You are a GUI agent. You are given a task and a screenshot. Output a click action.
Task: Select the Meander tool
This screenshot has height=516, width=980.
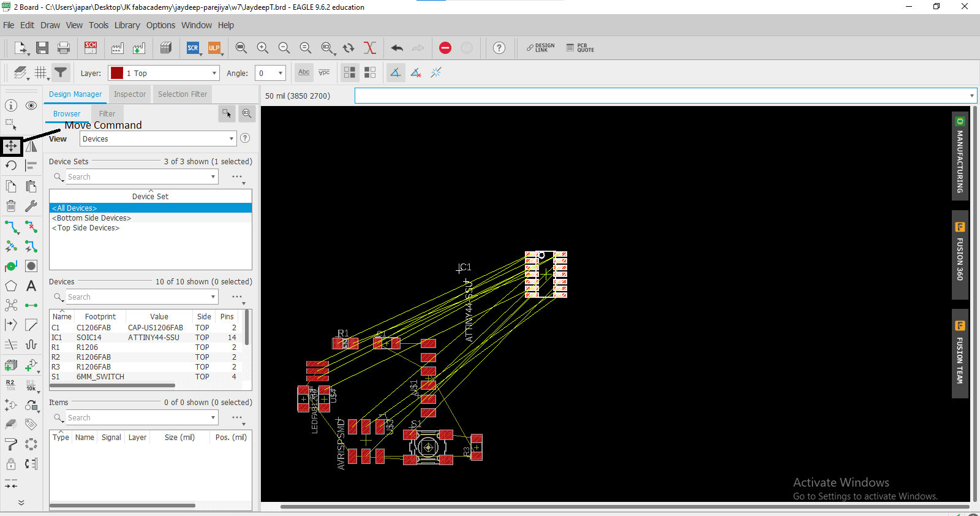click(x=31, y=344)
